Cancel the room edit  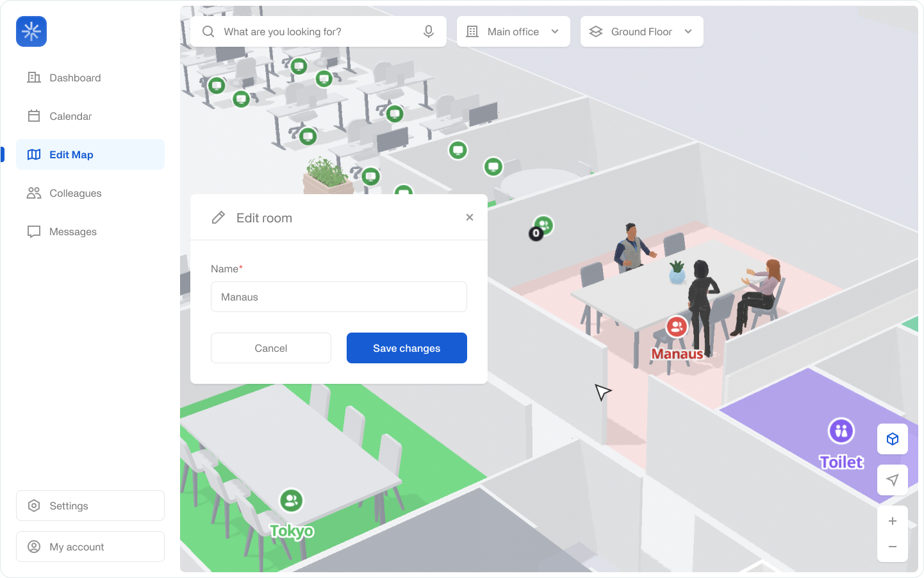[271, 348]
